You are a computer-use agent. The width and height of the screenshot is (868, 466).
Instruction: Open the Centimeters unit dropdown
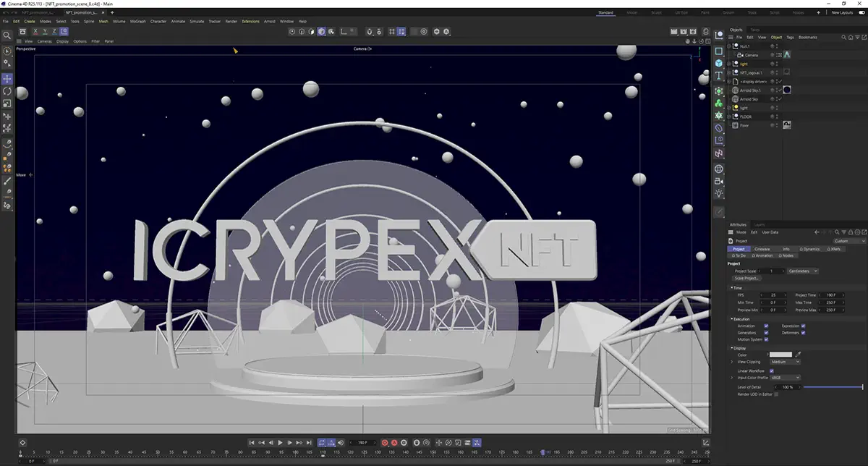804,271
